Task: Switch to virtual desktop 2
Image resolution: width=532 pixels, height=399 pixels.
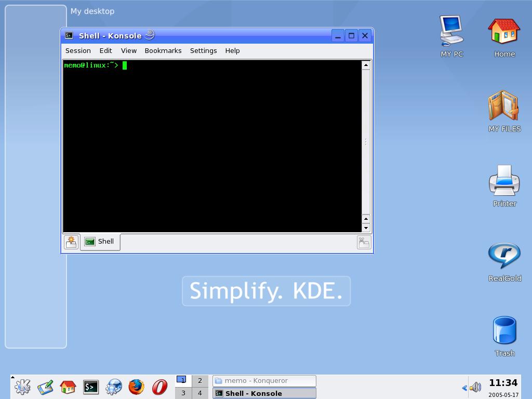Action: click(x=200, y=380)
